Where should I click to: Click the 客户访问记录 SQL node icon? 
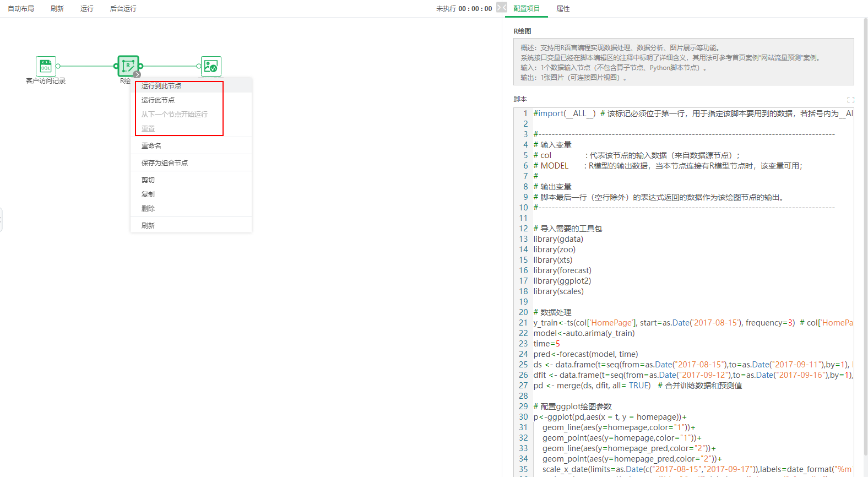pyautogui.click(x=46, y=66)
